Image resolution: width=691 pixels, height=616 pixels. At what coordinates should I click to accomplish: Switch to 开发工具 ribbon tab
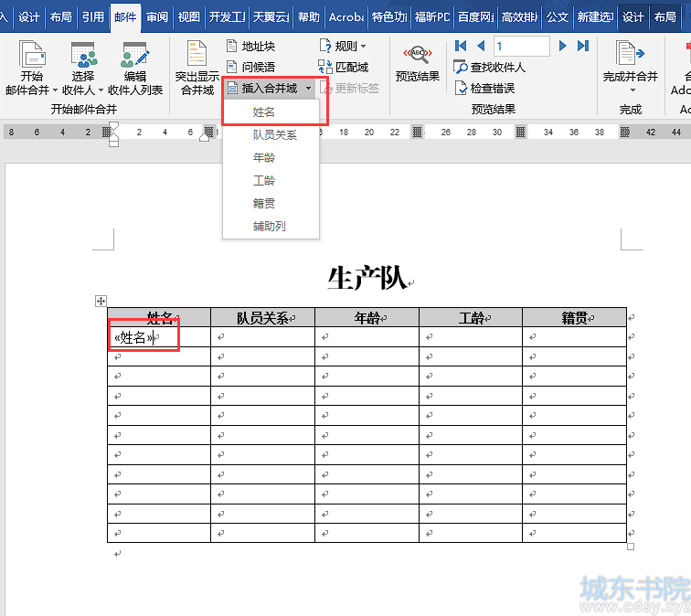pyautogui.click(x=227, y=16)
